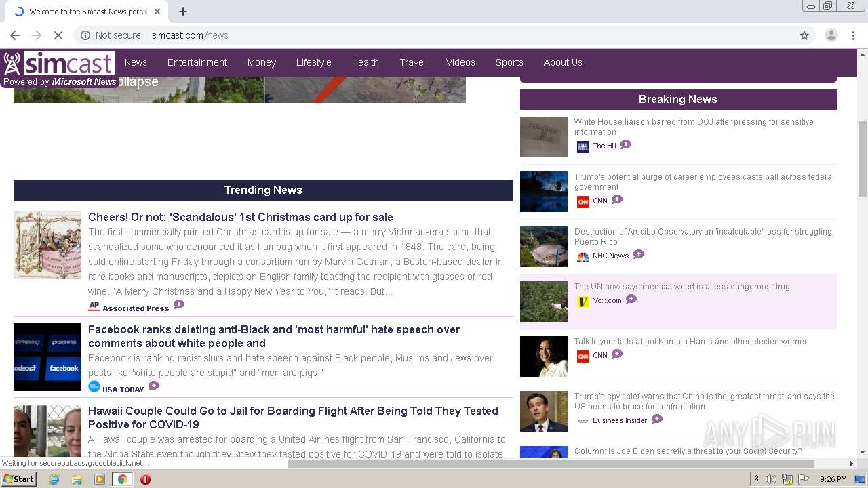Open the About Us menu item
The image size is (868, 488).
click(x=563, y=62)
